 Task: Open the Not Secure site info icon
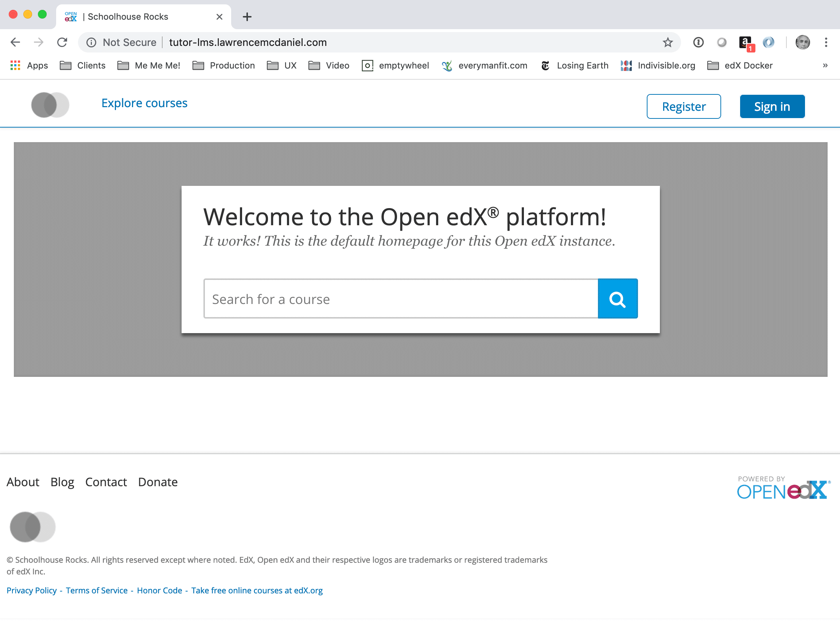point(91,42)
